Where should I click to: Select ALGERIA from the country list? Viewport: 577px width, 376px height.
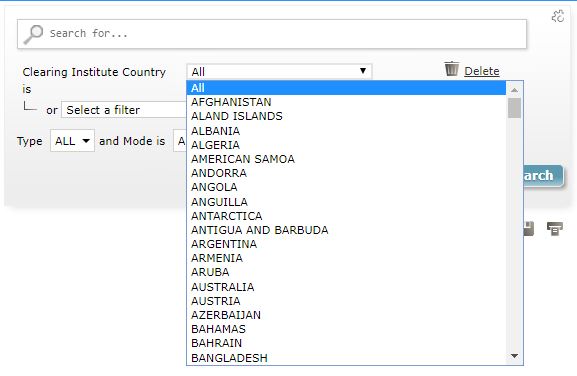[x=346, y=145]
